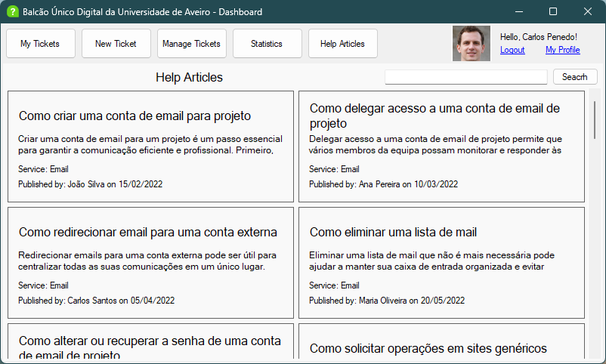Click the summary starting 'Eliminar uma lista de mail'

tap(431, 261)
